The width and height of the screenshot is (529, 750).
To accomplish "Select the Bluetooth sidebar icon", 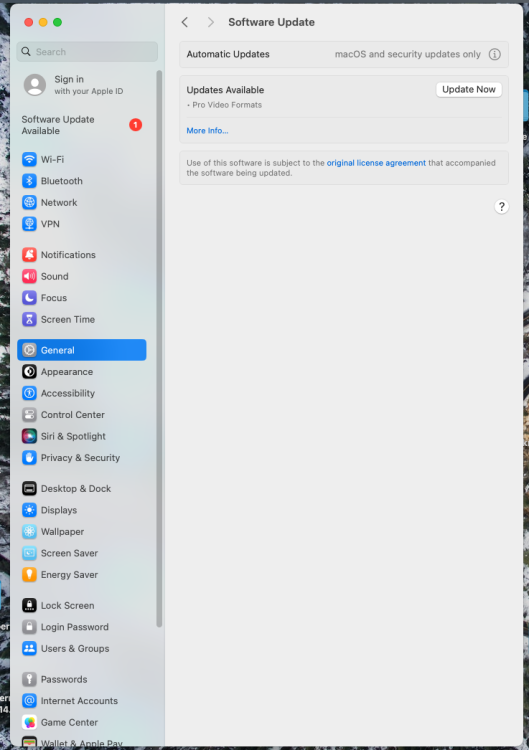I will 29,181.
